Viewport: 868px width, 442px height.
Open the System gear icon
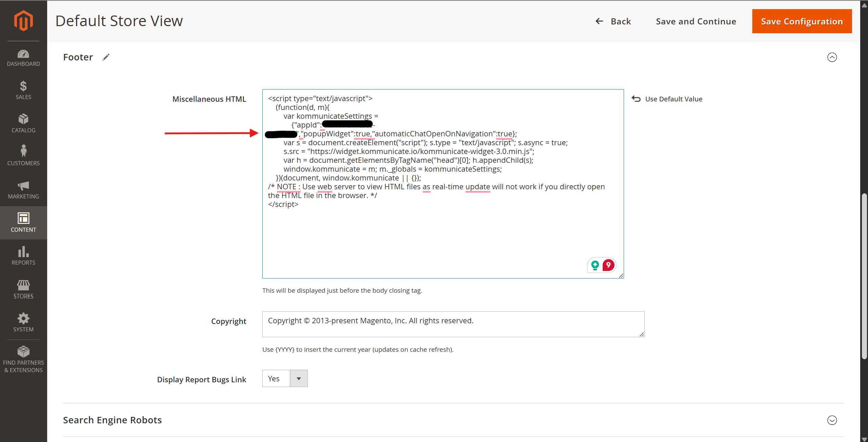23,318
